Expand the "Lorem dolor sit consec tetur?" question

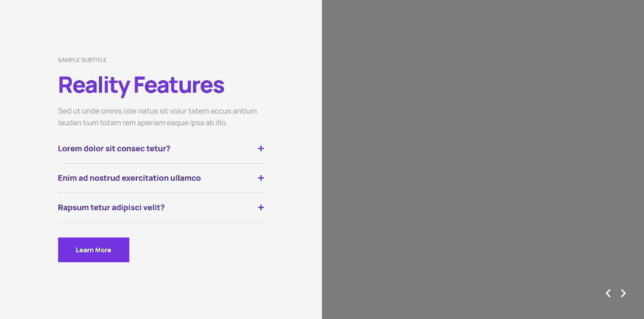coord(114,148)
